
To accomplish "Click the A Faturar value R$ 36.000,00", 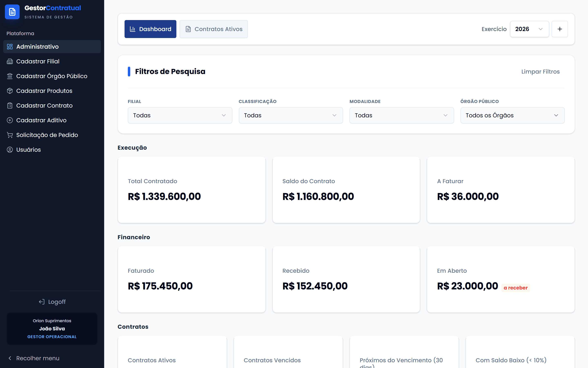I will pyautogui.click(x=468, y=196).
